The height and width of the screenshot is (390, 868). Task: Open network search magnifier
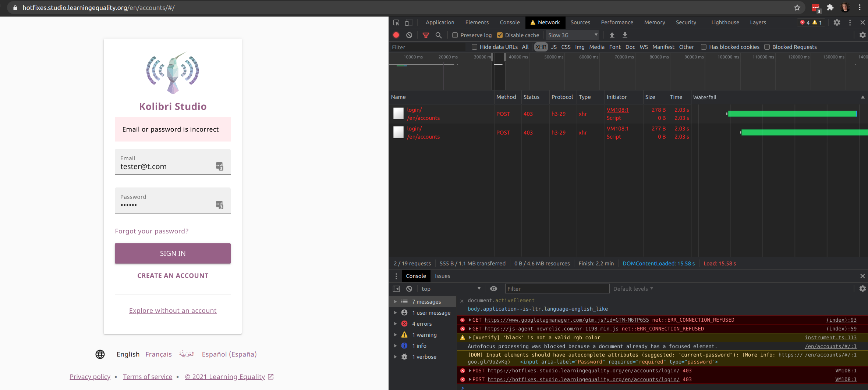pyautogui.click(x=439, y=35)
